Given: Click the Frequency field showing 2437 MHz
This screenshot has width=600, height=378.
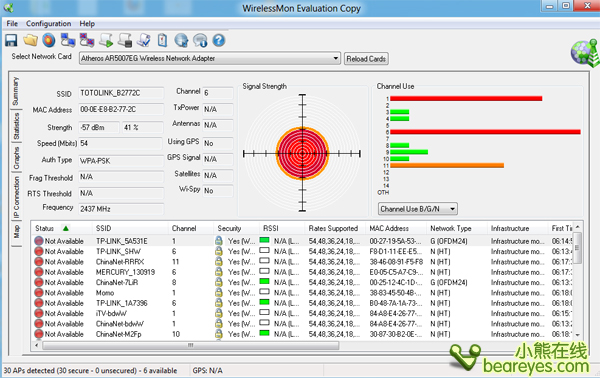Looking at the screenshot, I should point(121,209).
